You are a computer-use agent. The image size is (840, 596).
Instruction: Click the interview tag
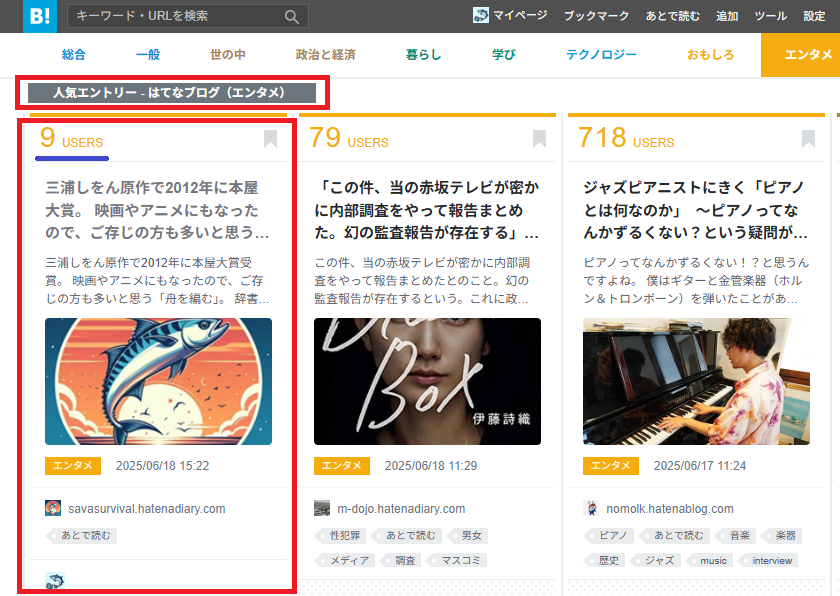tap(768, 560)
